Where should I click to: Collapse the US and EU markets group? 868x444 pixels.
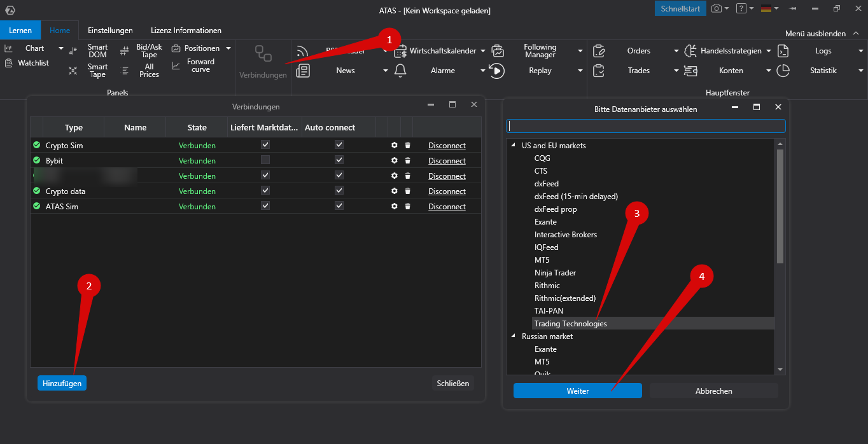pos(513,145)
